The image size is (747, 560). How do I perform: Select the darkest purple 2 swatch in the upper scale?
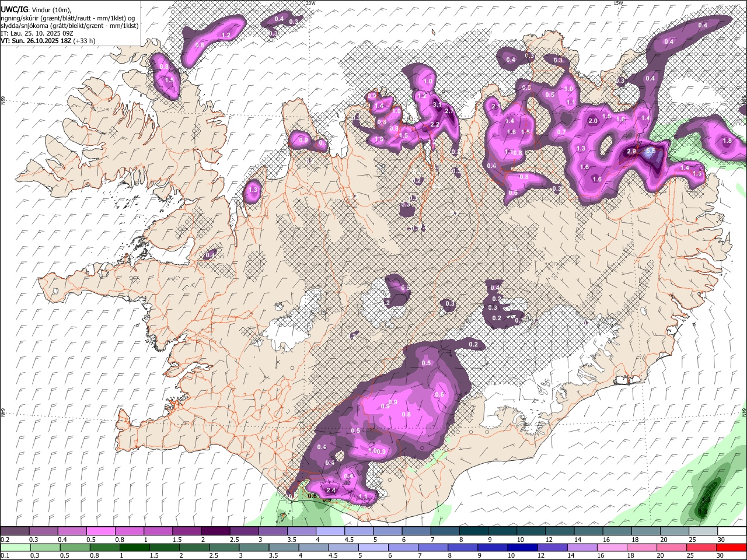(x=215, y=531)
